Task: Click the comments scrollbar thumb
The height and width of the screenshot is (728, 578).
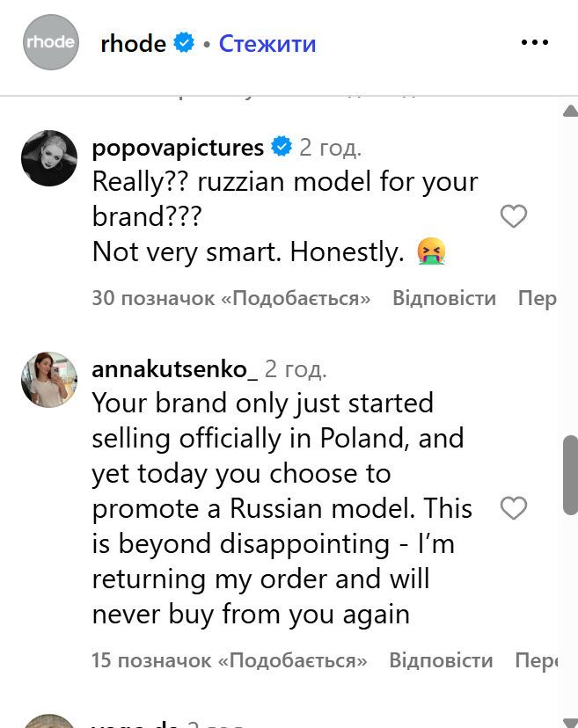Action: pos(570,475)
